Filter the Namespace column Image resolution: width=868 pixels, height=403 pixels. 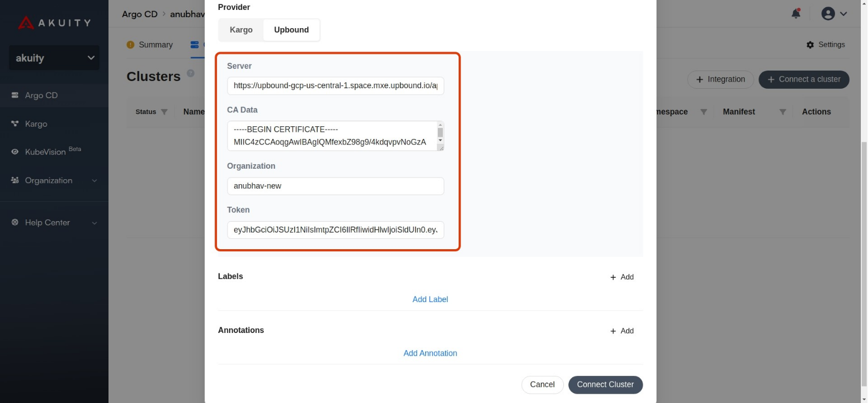coord(703,112)
